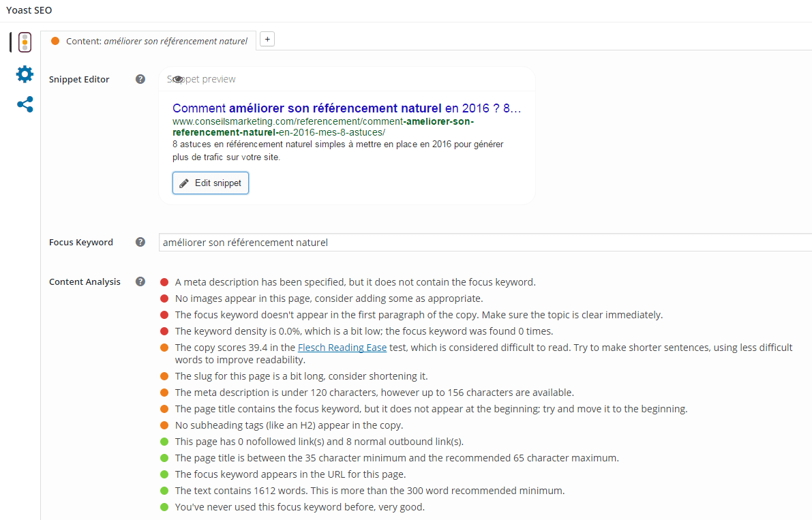Click 'focus keyword appears in the URL' message
The image size is (812, 520).
[290, 474]
